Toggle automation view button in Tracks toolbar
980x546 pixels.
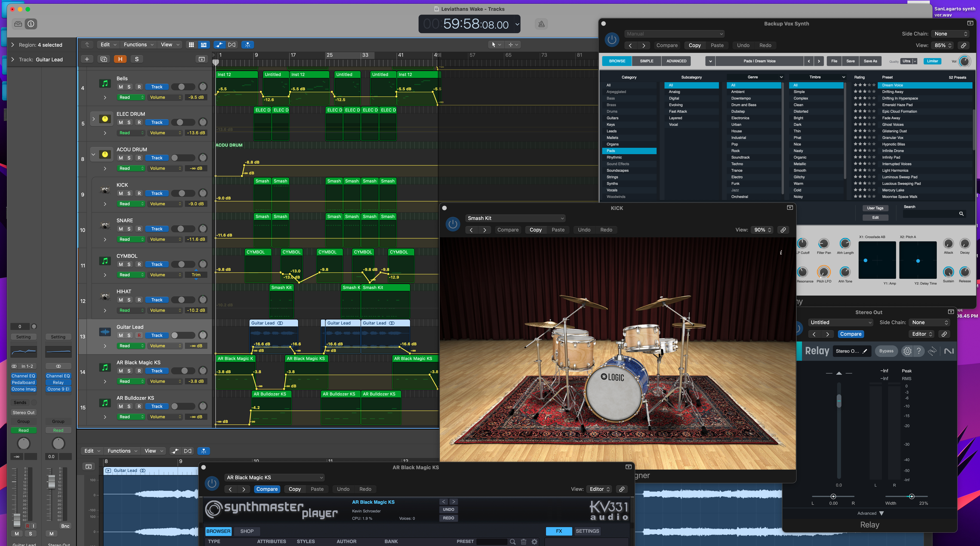click(x=219, y=45)
